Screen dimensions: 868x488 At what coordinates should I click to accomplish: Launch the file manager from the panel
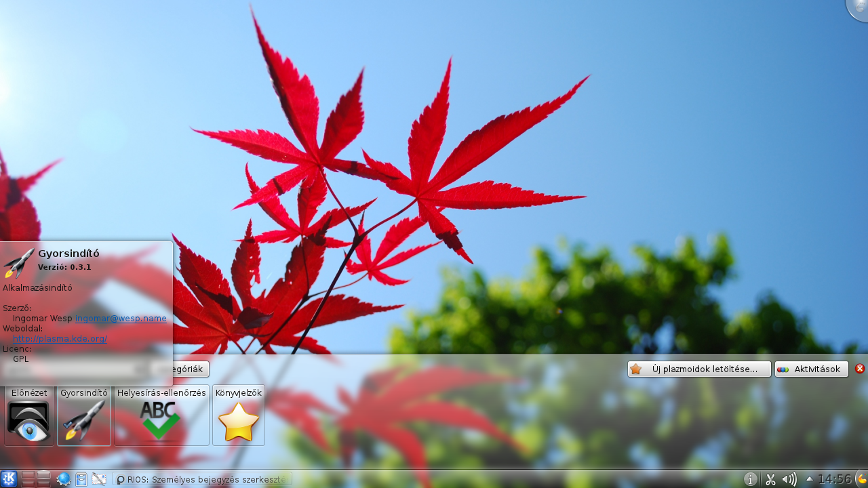tap(81, 479)
